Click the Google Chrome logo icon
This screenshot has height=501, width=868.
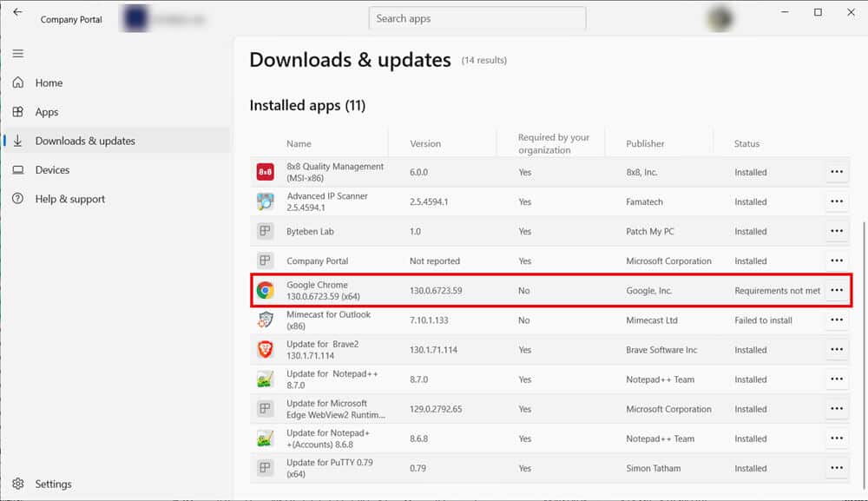click(x=265, y=290)
